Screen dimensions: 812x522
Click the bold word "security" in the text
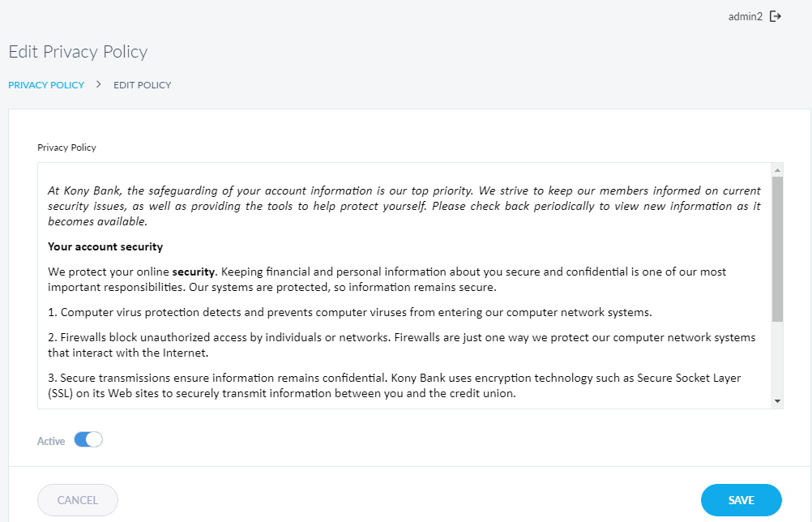[194, 272]
